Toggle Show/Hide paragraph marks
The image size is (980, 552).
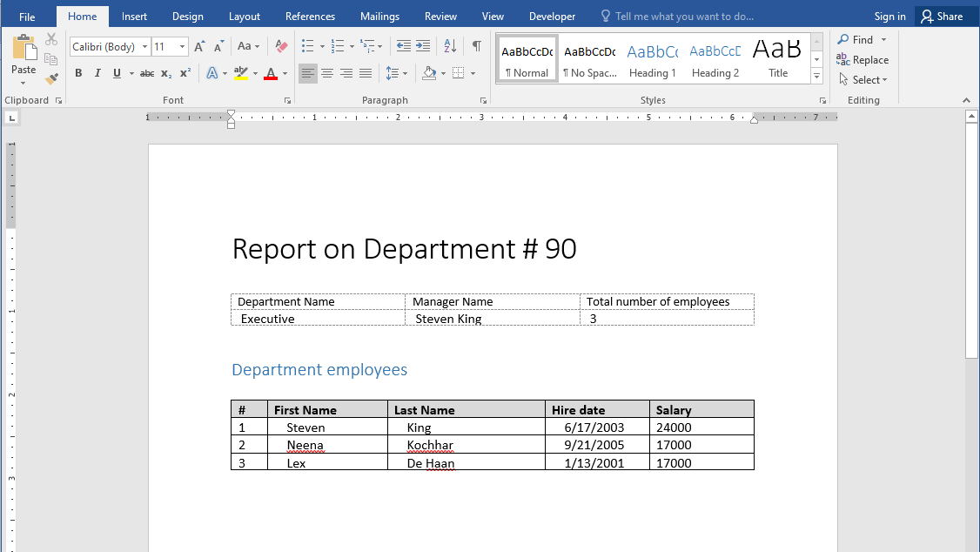point(477,46)
